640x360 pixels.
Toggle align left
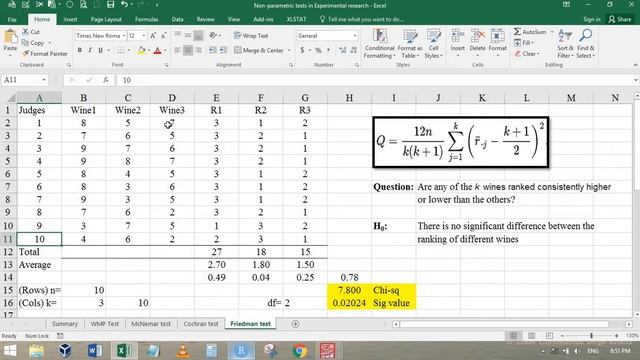click(x=178, y=50)
